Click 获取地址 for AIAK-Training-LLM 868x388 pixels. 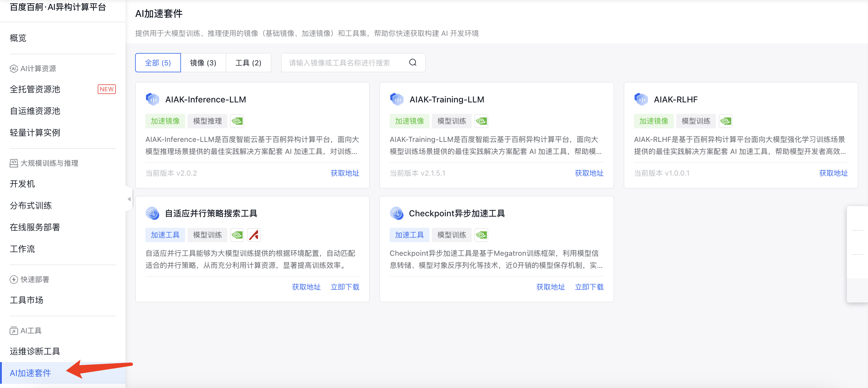tap(589, 173)
